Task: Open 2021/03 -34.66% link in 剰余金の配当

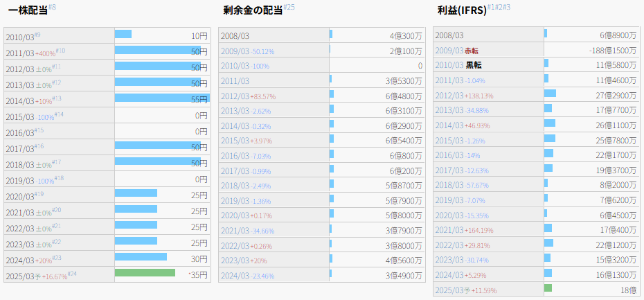Action: 248,231
